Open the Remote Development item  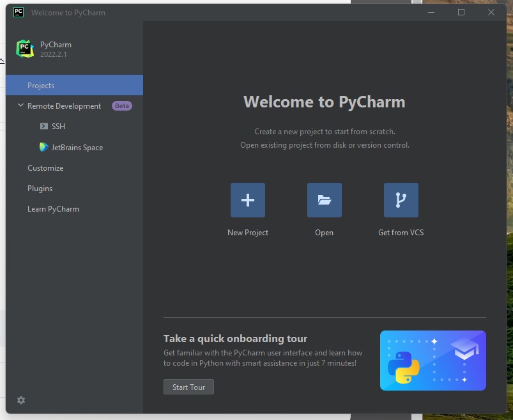pos(64,106)
